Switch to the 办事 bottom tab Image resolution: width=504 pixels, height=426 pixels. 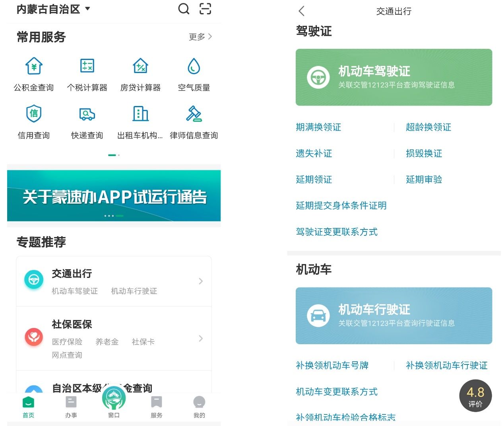71,407
